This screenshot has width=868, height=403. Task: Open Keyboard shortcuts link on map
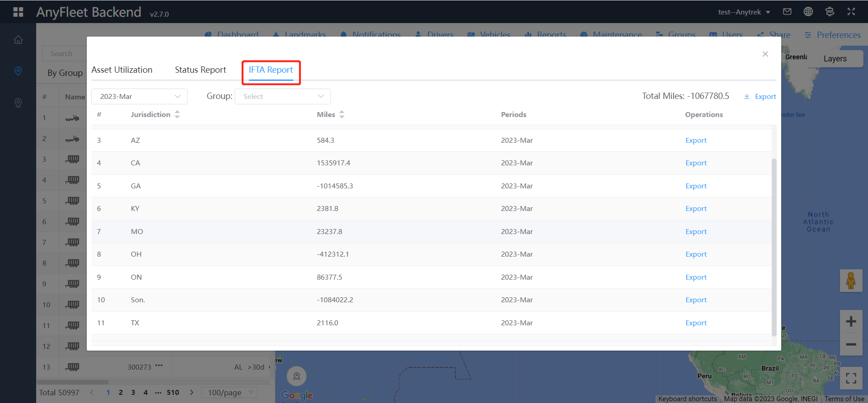click(687, 399)
